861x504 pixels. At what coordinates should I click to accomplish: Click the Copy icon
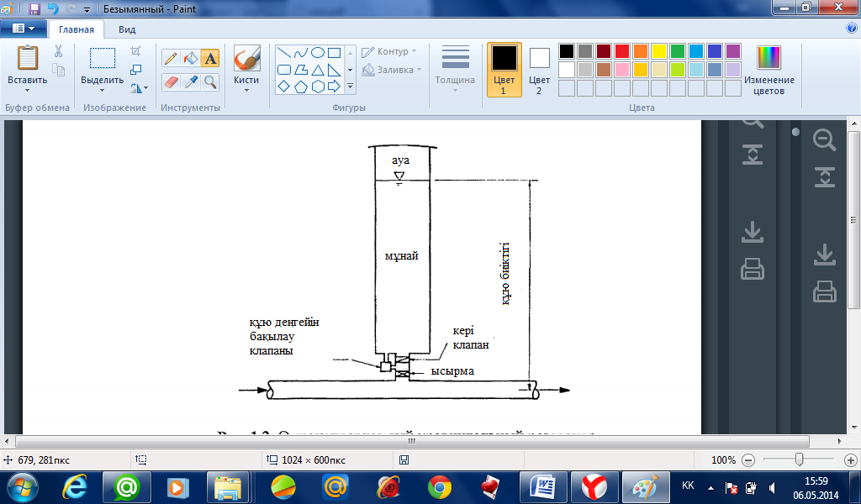(58, 70)
